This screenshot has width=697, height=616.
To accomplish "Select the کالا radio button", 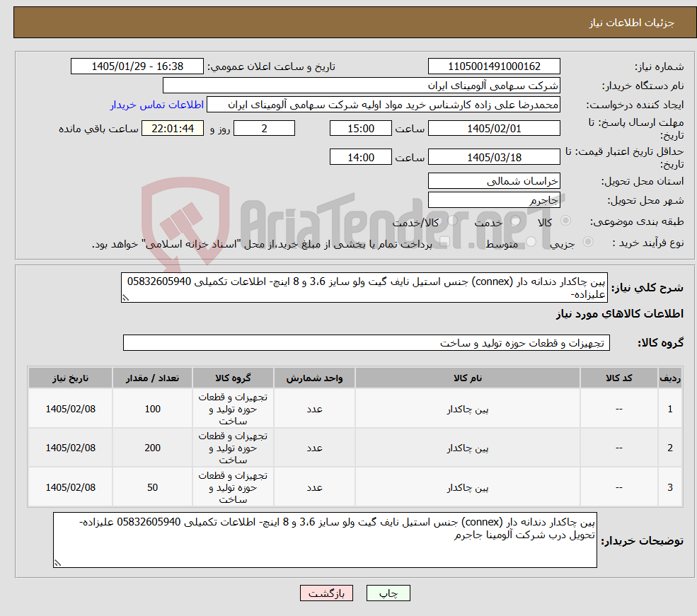I will click(566, 220).
